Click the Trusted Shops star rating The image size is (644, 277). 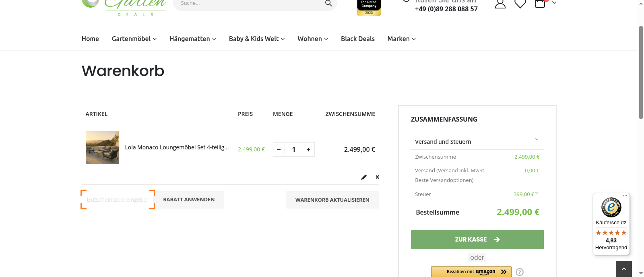click(x=611, y=233)
